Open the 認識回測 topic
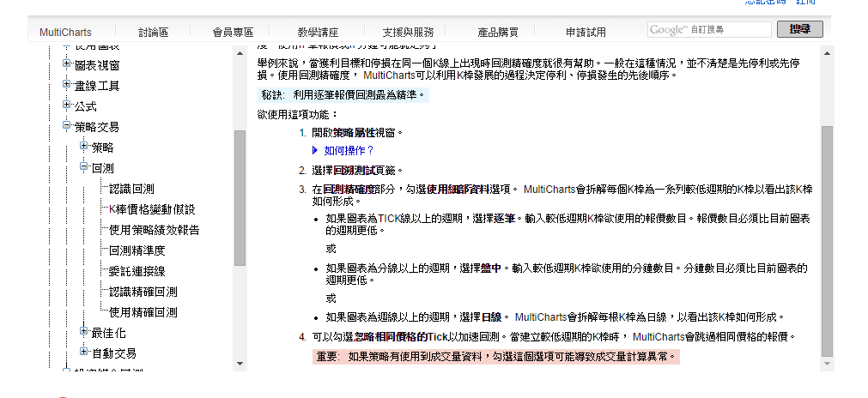The width and height of the screenshot is (868, 398). pos(131,189)
